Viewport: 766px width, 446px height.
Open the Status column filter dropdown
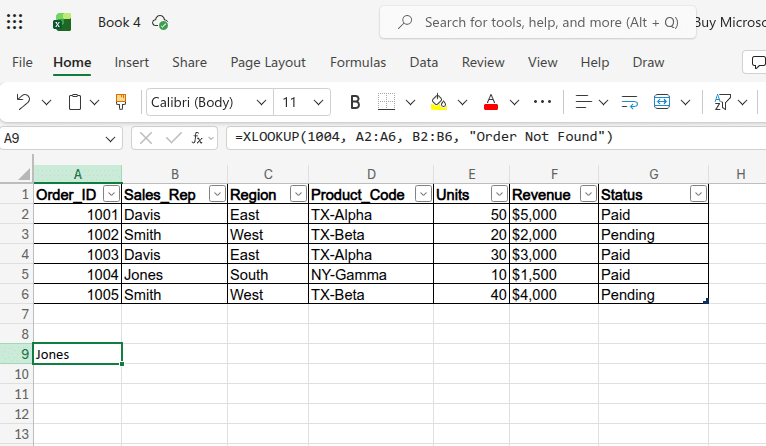point(698,195)
